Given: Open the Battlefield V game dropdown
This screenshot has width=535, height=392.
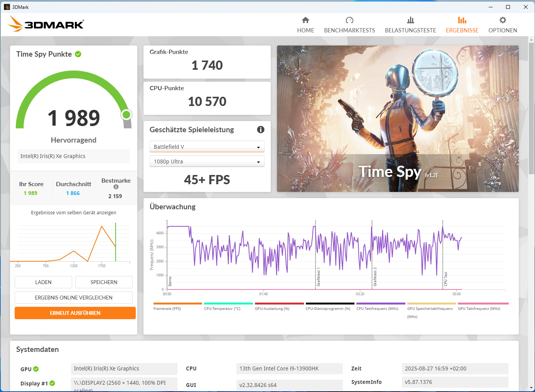Looking at the screenshot, I should click(x=207, y=147).
